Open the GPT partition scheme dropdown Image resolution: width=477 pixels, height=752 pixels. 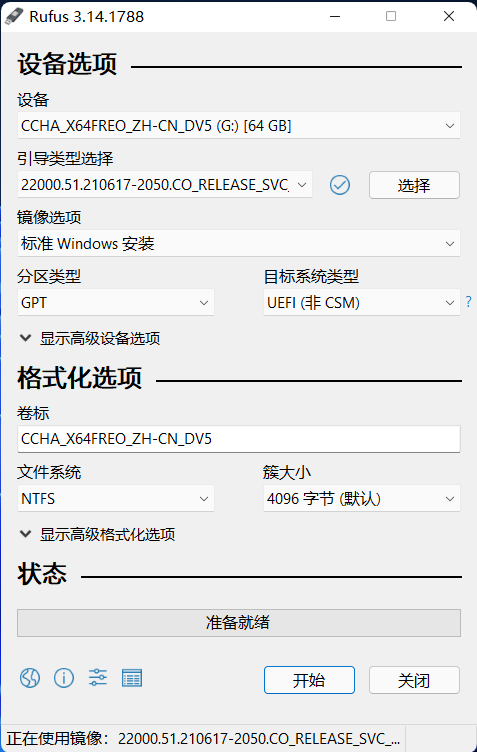pos(116,303)
